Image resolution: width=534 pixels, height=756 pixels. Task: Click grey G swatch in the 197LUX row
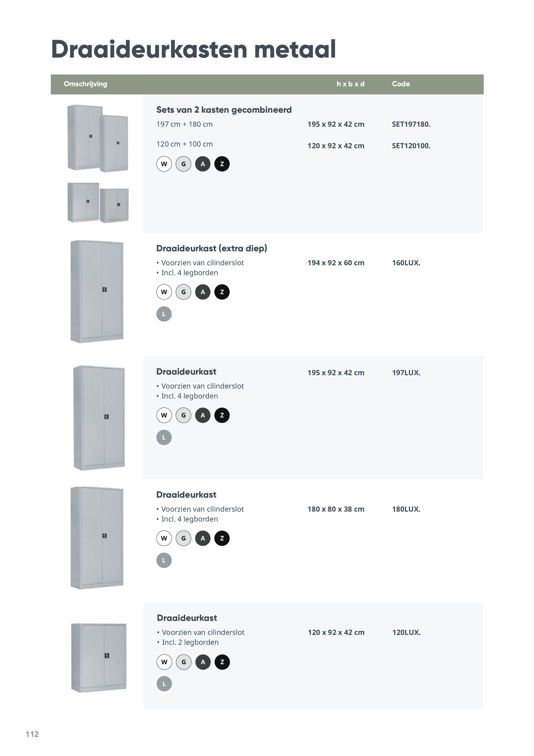click(183, 415)
